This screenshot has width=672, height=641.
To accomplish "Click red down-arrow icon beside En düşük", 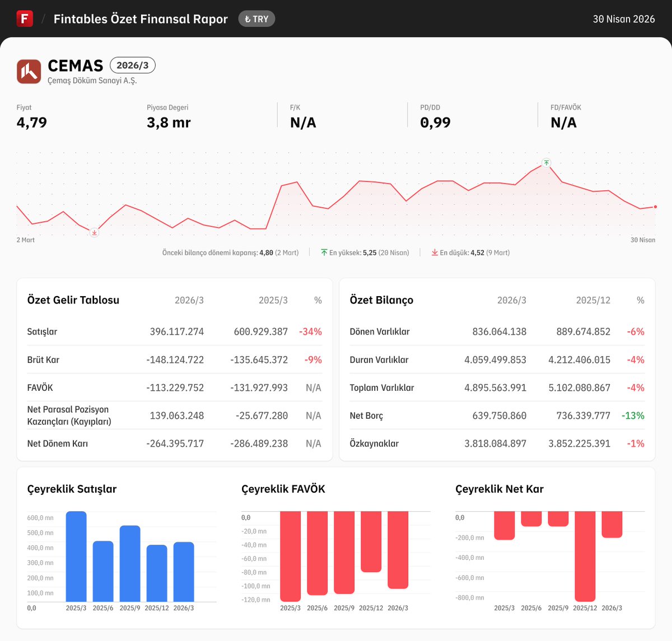I will pyautogui.click(x=435, y=252).
